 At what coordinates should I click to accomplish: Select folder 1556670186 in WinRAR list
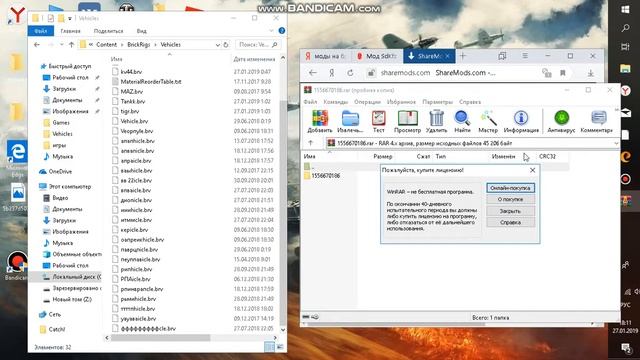(x=325, y=176)
